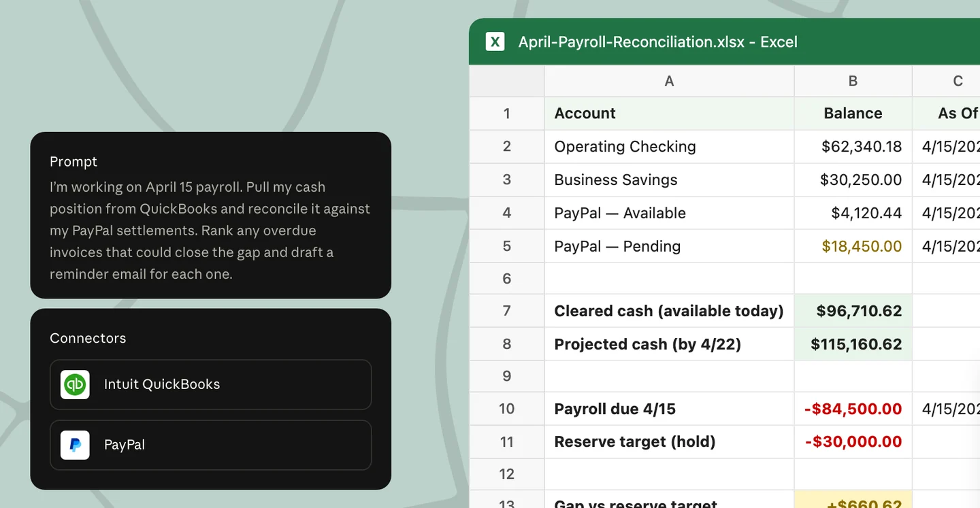980x508 pixels.
Task: Select the "Reserve target (hold)" cell
Action: 669,441
